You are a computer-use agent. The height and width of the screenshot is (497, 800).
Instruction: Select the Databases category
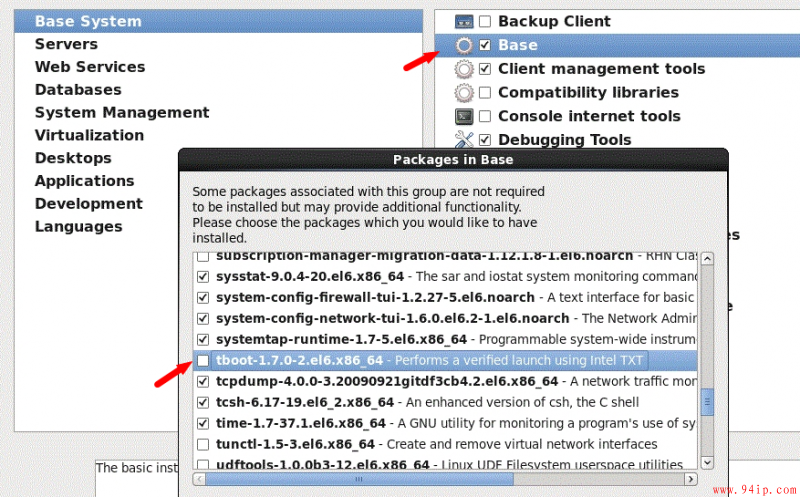coord(218,90)
